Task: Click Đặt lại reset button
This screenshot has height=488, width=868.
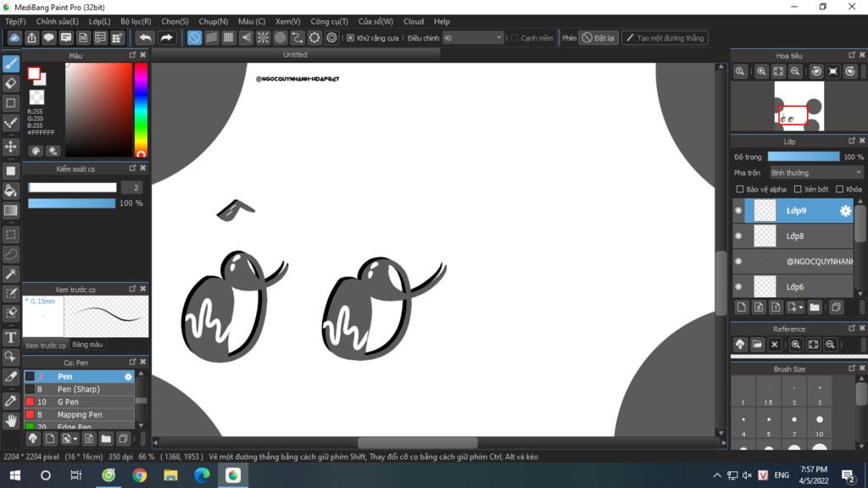Action: coord(598,38)
